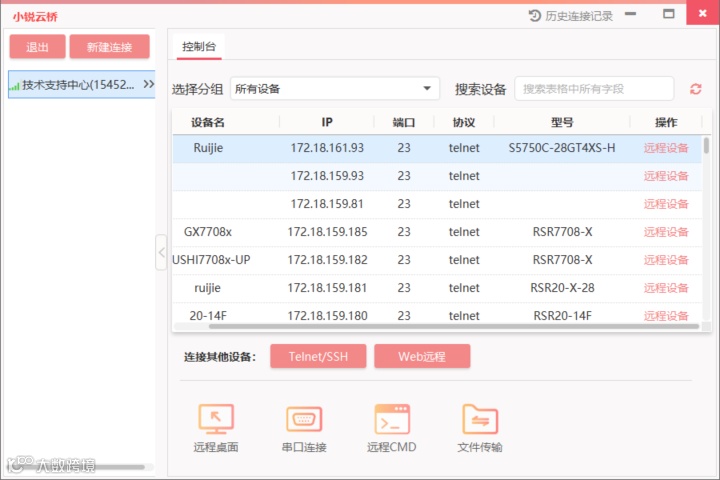
Task: Select the GX7708x device name cell
Action: (x=208, y=232)
